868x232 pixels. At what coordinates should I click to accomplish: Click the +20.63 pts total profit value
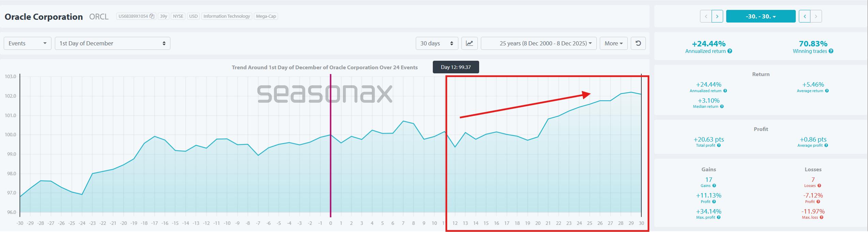709,140
